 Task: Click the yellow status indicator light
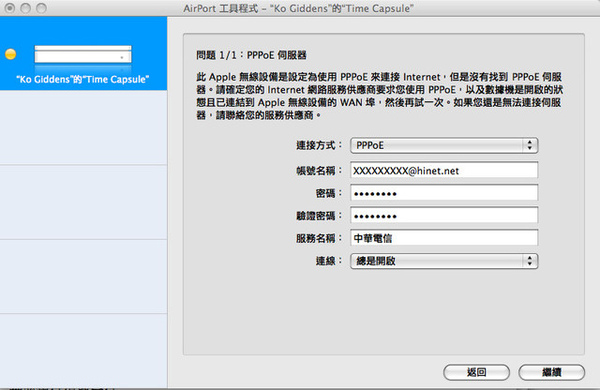[x=11, y=54]
